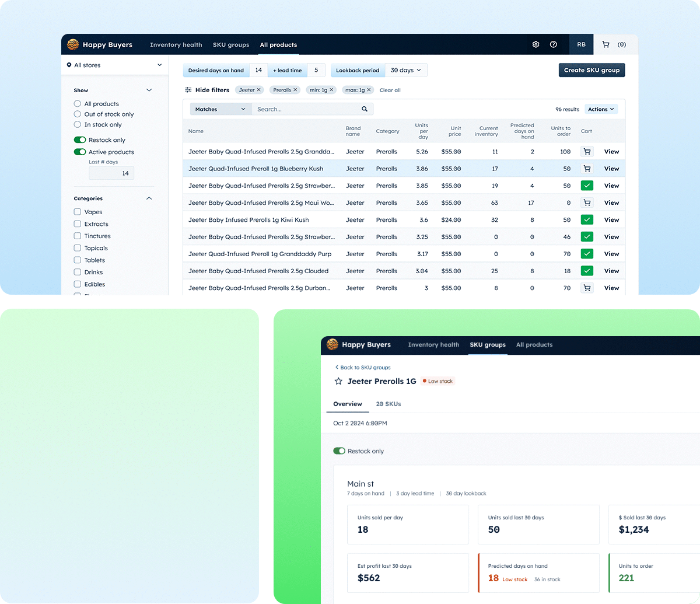Check the Drinks category
This screenshot has height=604, width=700.
tap(78, 273)
